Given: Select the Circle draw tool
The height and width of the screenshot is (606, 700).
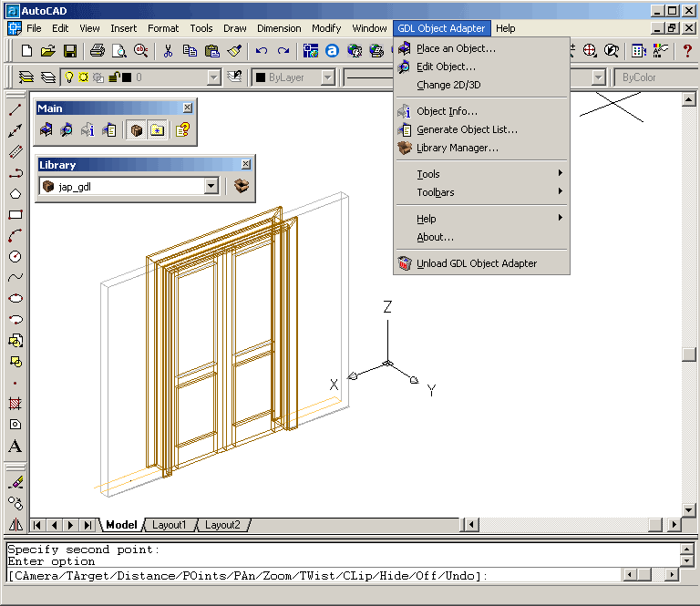Looking at the screenshot, I should click(15, 257).
